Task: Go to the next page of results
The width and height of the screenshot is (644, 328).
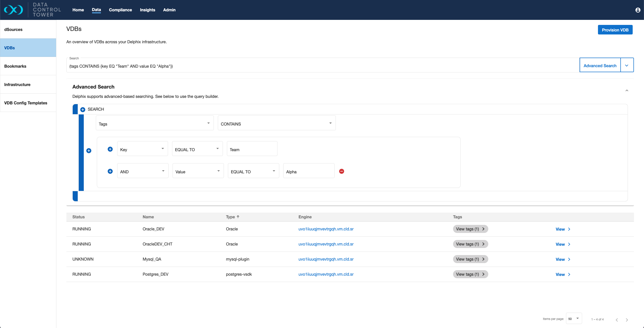Action: click(627, 320)
